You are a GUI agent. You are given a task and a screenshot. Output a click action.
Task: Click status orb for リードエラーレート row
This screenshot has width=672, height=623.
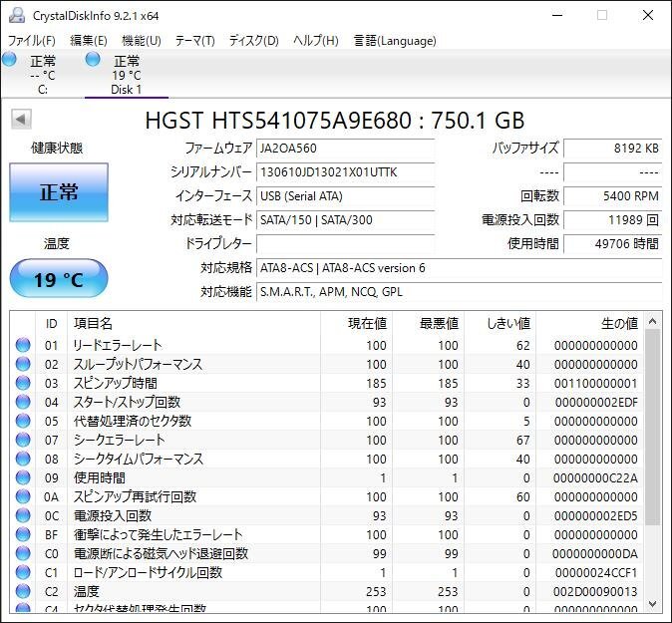pos(23,346)
